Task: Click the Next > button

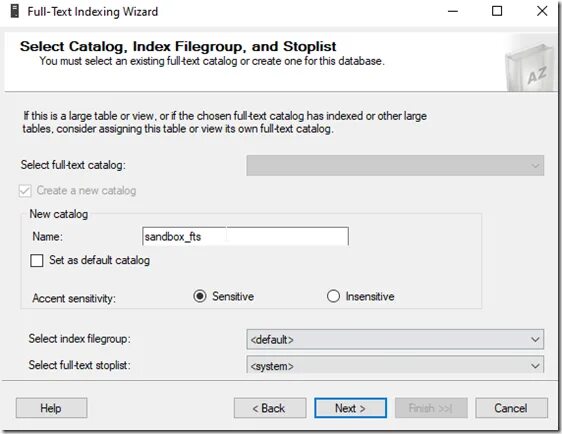Action: [x=351, y=408]
